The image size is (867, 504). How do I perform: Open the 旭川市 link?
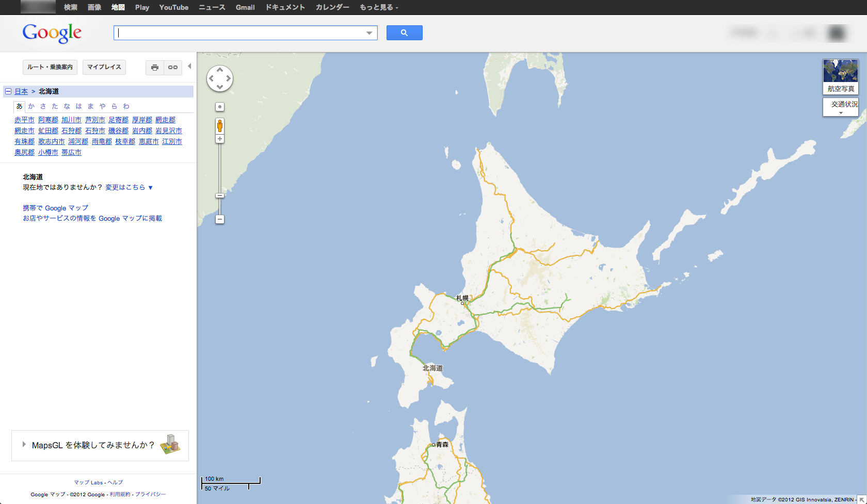71,120
